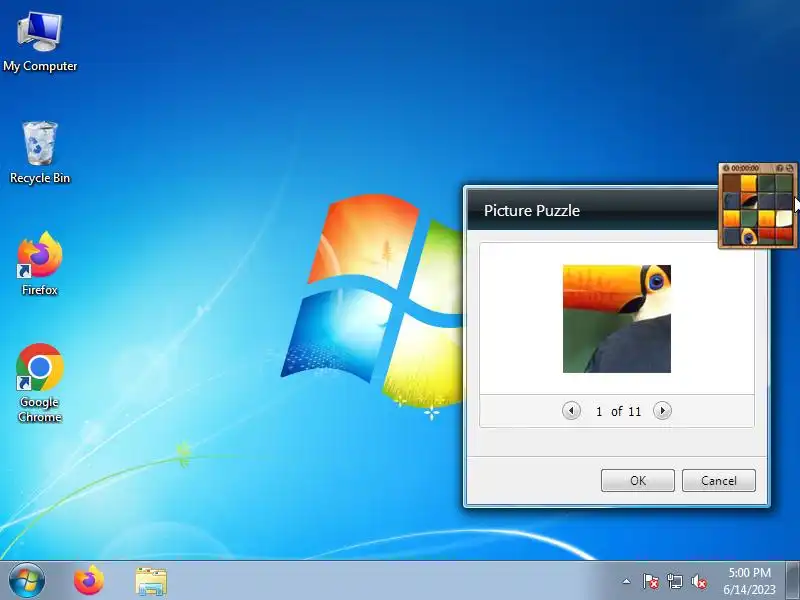The height and width of the screenshot is (600, 800).
Task: Click the puzzle timer reading 00:00:00
Action: tap(745, 168)
